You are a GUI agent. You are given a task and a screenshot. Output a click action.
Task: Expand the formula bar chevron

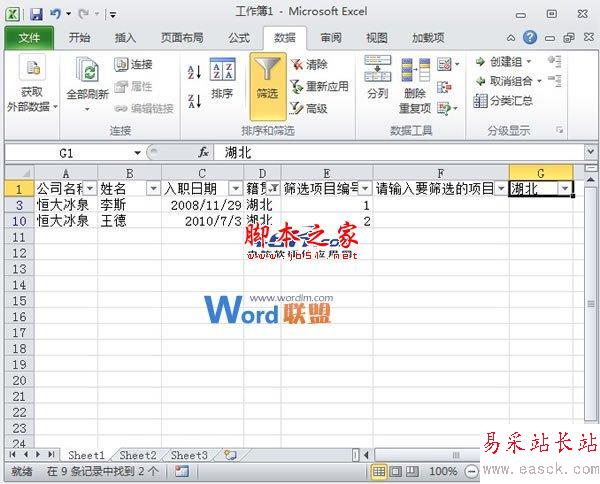pyautogui.click(x=590, y=152)
